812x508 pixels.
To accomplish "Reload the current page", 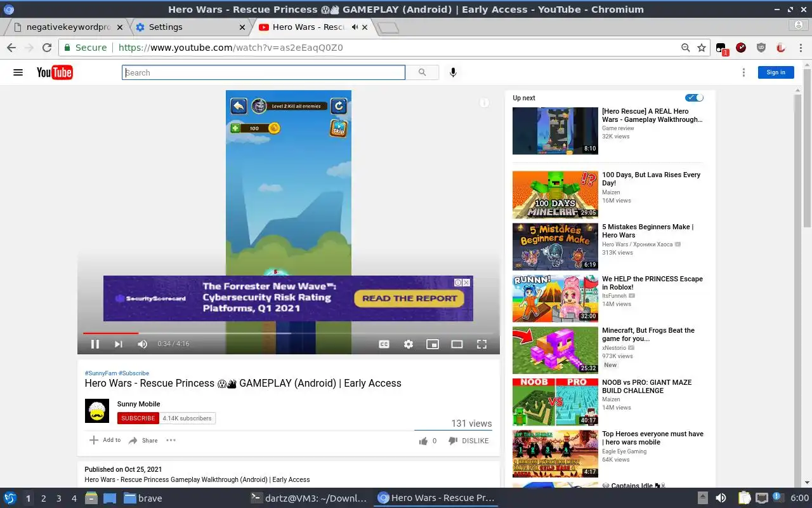I will tap(46, 48).
